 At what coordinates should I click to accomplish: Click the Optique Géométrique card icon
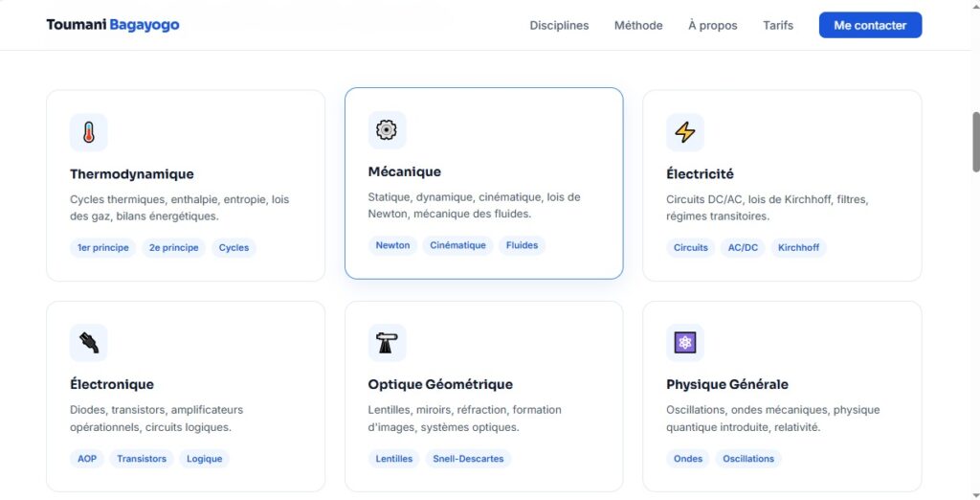(387, 343)
